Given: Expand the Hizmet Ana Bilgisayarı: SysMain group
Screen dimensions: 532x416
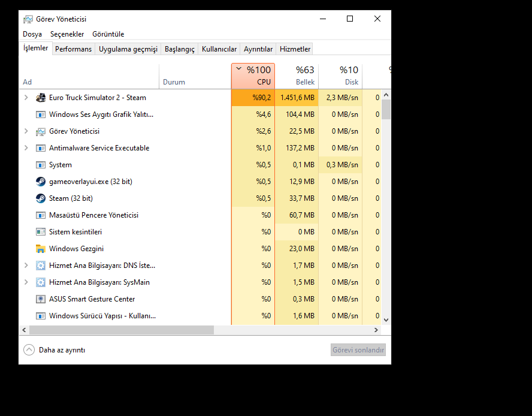Looking at the screenshot, I should 26,282.
